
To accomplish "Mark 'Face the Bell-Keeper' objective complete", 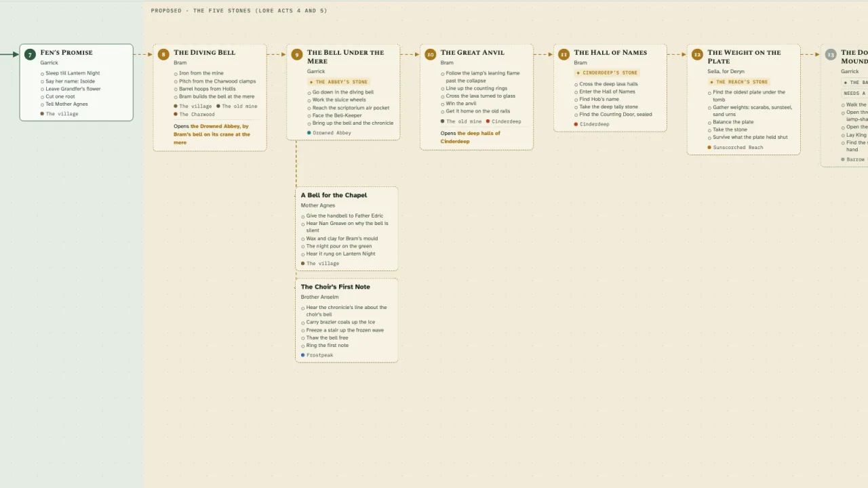I will click(309, 115).
